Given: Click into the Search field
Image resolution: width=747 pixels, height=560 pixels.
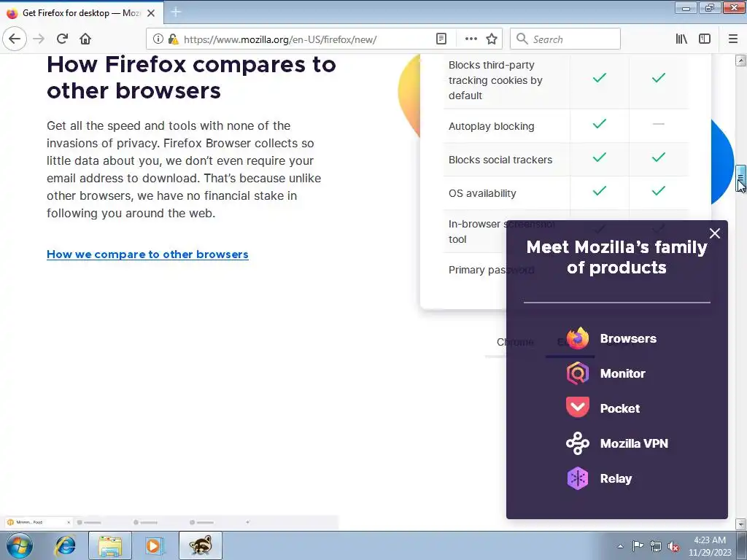Looking at the screenshot, I should tap(565, 39).
